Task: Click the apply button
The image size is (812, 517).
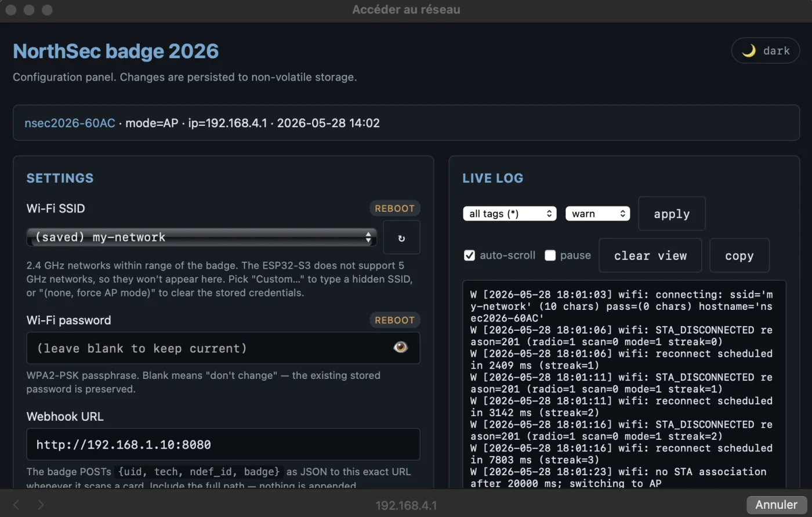Action: (x=672, y=214)
